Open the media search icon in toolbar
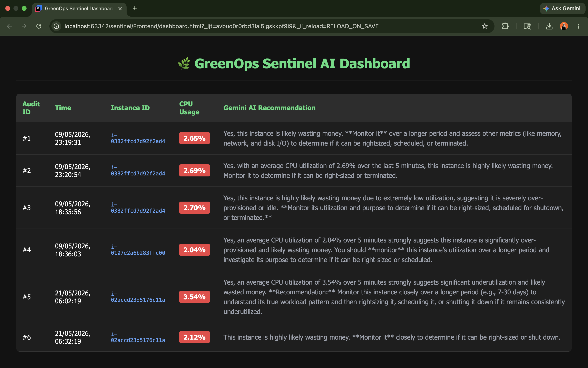The height and width of the screenshot is (368, 588). (527, 26)
